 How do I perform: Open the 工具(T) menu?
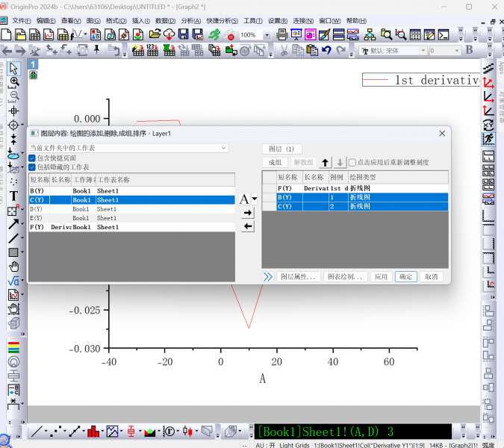253,21
